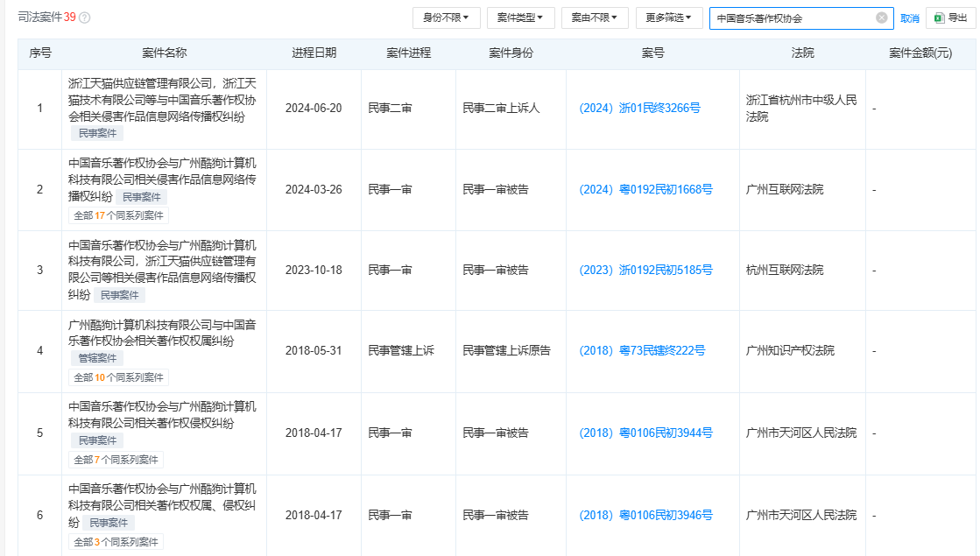Click the help question mark icon beside 司法案件

[x=85, y=18]
